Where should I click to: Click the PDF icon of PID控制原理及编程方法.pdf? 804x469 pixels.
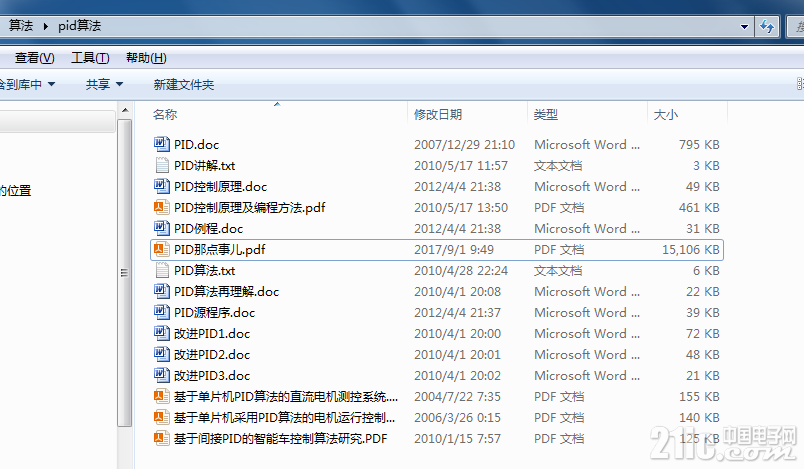pos(162,207)
